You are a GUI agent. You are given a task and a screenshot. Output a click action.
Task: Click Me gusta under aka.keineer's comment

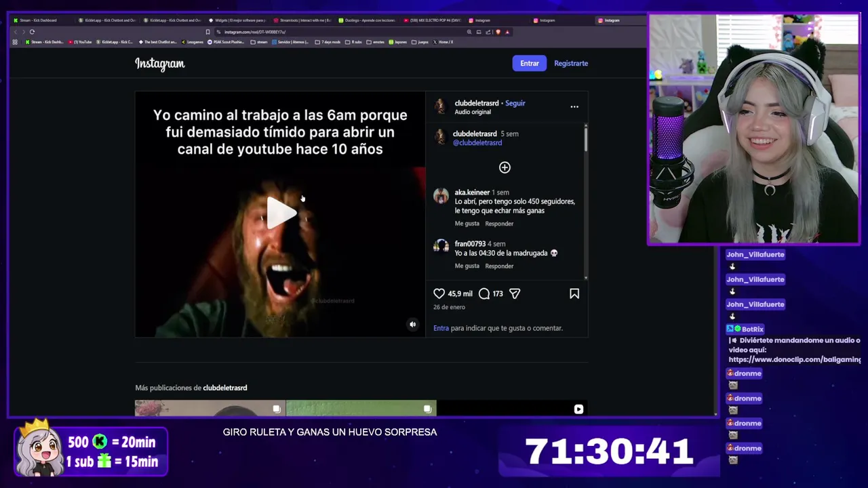pyautogui.click(x=467, y=224)
